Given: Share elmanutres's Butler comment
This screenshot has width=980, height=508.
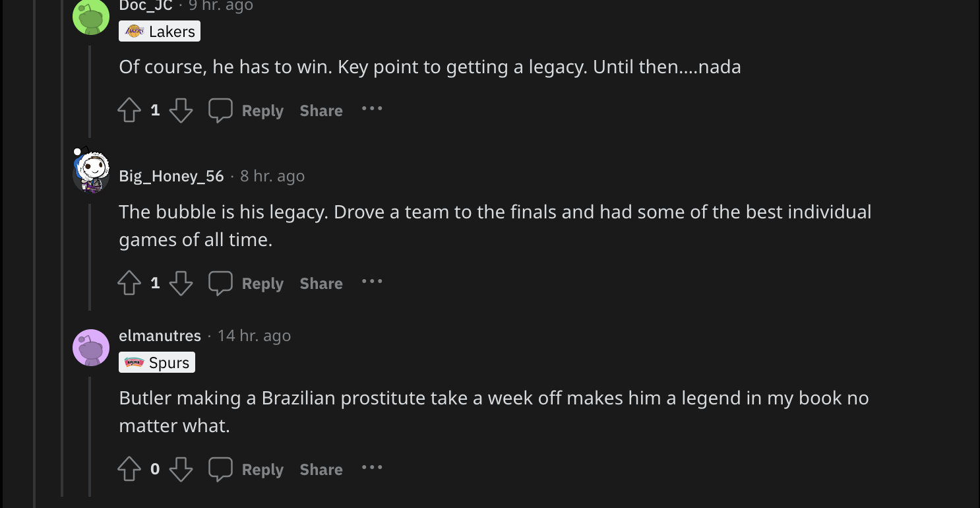Looking at the screenshot, I should [321, 470].
